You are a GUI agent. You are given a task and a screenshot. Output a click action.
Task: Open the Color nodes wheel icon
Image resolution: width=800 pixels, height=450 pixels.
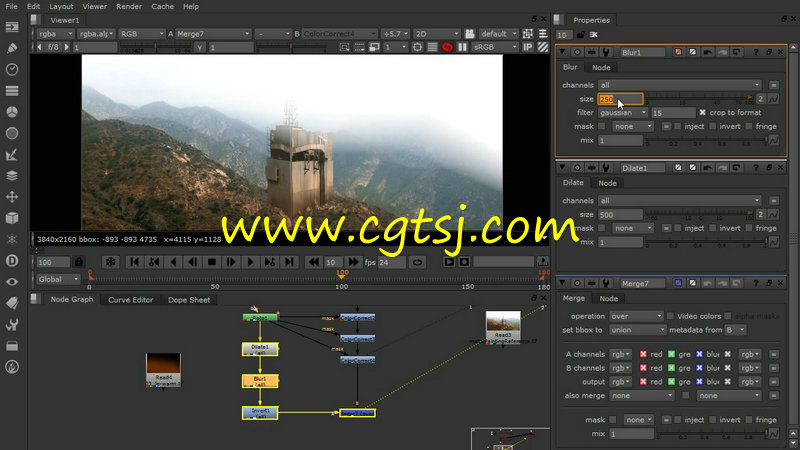click(12, 112)
